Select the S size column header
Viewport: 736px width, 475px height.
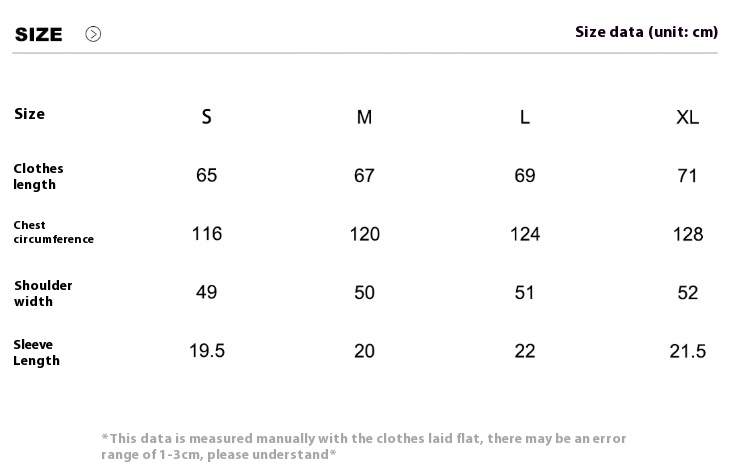[207, 116]
